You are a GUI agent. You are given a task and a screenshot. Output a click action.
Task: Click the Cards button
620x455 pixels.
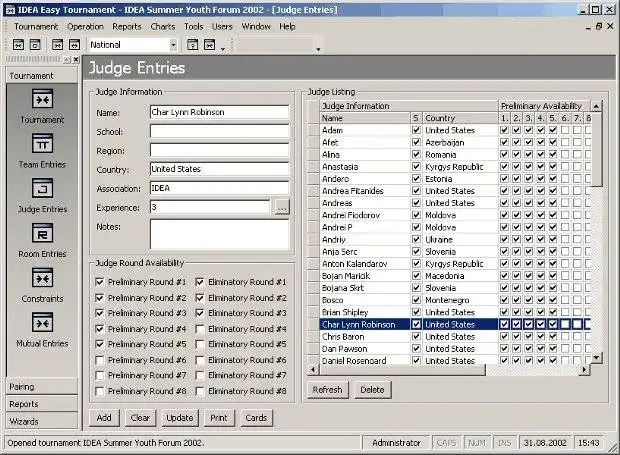(x=256, y=418)
